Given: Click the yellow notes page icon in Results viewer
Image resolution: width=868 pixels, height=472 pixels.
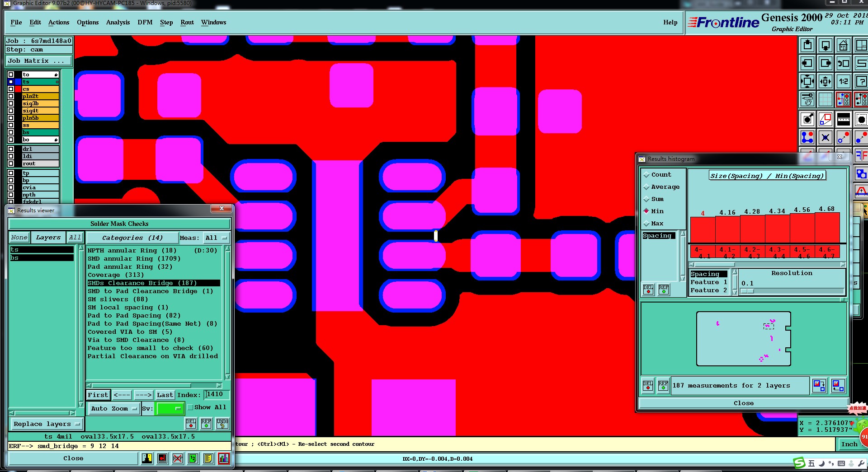Looking at the screenshot, I should pos(208,458).
